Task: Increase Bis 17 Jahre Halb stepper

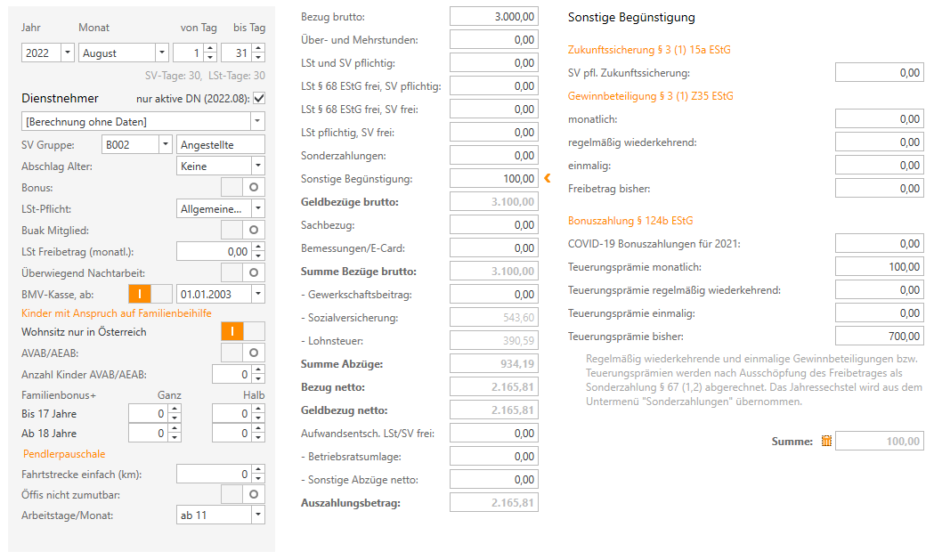Action: [258, 410]
